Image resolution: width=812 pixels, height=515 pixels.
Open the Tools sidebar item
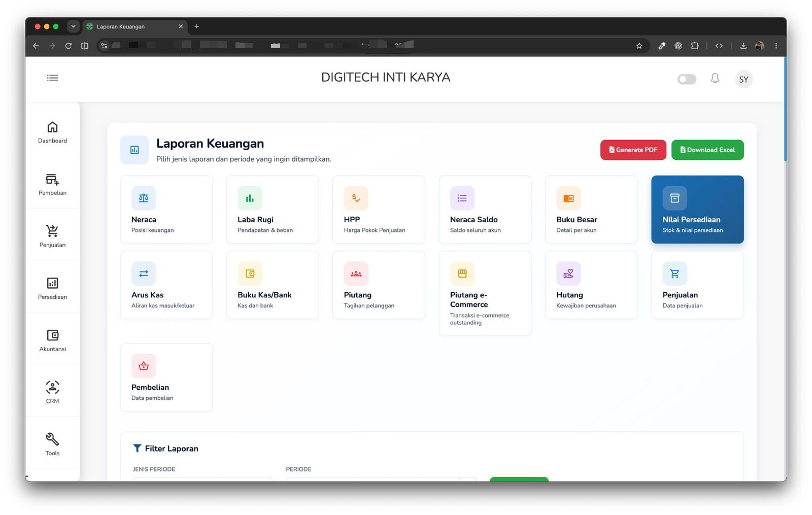point(52,445)
